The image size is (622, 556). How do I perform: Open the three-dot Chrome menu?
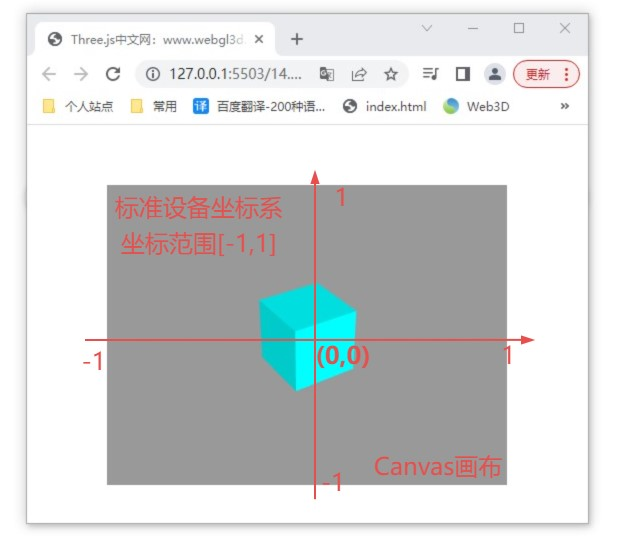click(x=566, y=74)
